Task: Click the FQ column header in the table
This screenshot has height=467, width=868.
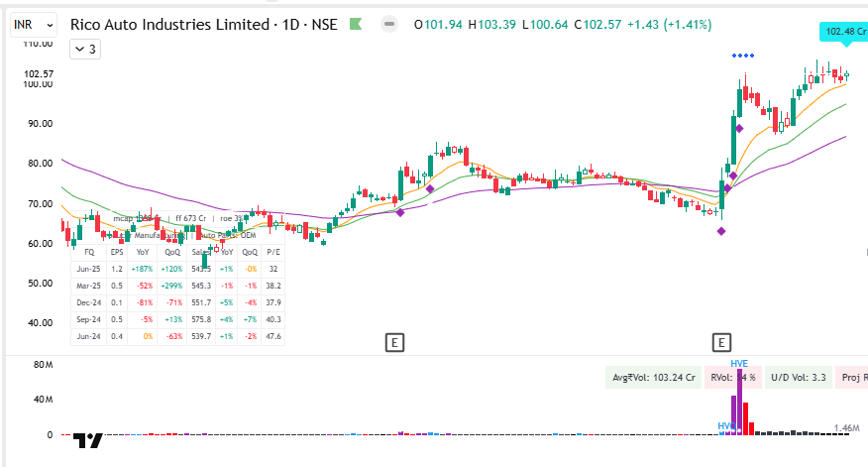Action: click(89, 252)
